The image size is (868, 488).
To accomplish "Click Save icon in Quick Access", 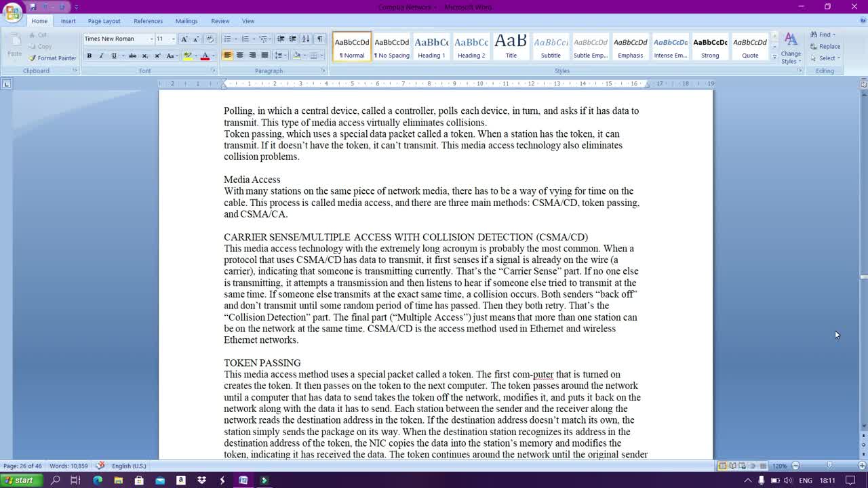I will 32,7.
